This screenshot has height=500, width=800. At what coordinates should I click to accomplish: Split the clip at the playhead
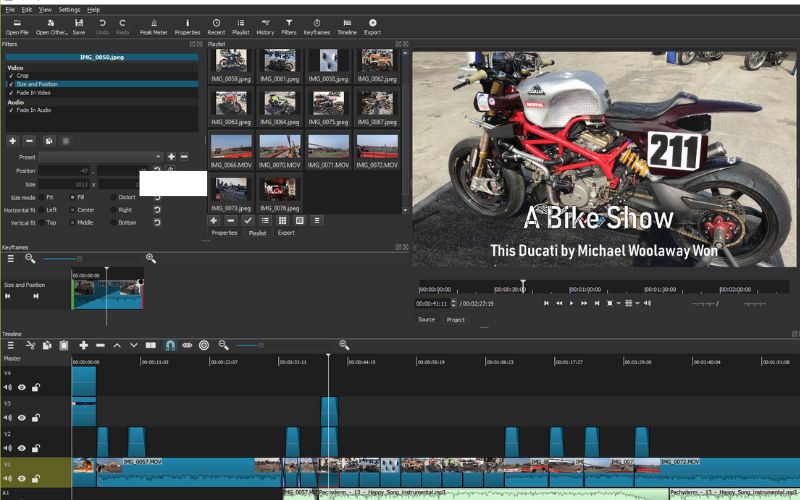tap(151, 345)
